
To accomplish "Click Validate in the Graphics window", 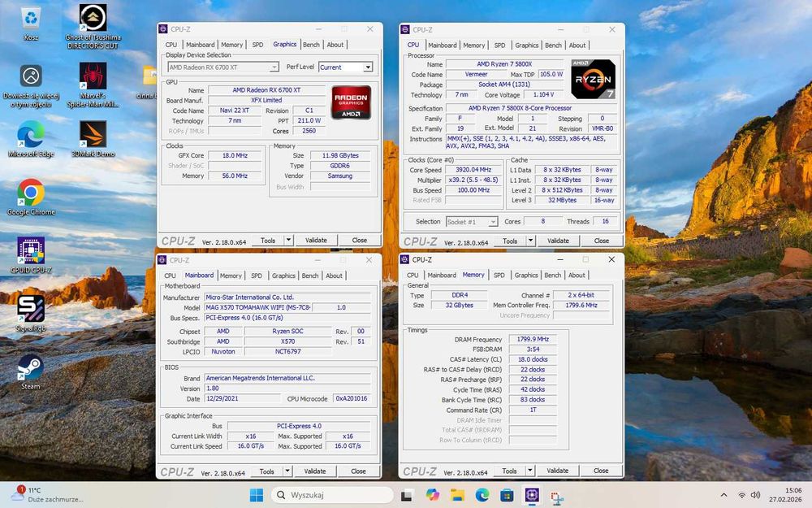I will point(316,240).
